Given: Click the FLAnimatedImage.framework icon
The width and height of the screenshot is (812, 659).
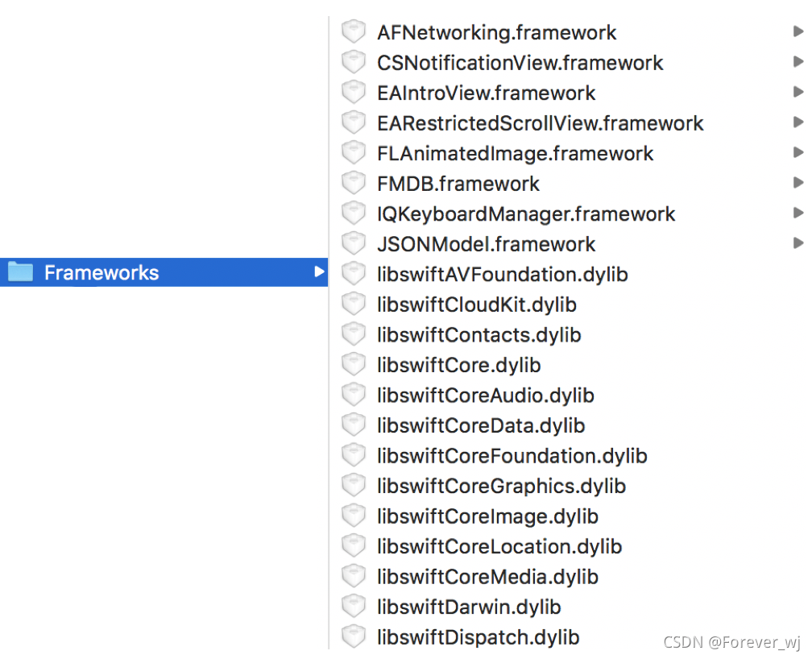Looking at the screenshot, I should [354, 152].
